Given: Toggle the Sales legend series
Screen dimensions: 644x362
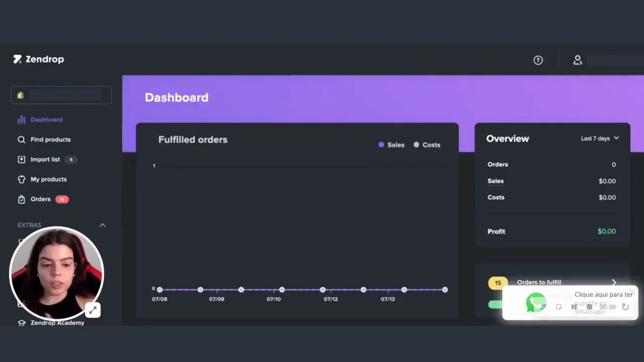Looking at the screenshot, I should click(391, 145).
